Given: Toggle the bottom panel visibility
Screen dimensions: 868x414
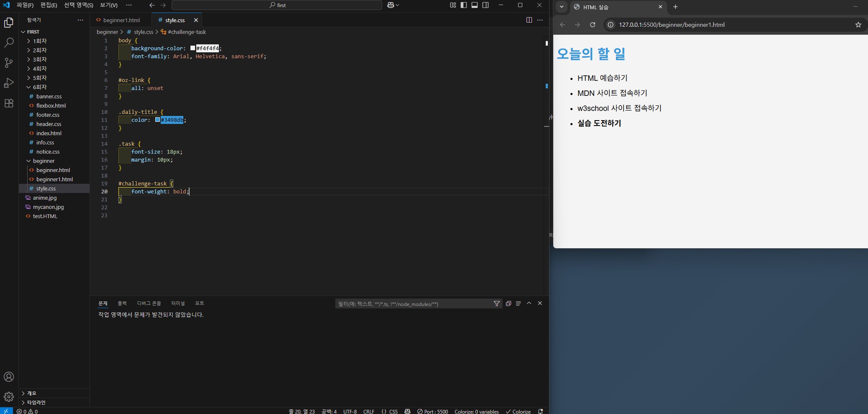Looking at the screenshot, I should click(475, 5).
